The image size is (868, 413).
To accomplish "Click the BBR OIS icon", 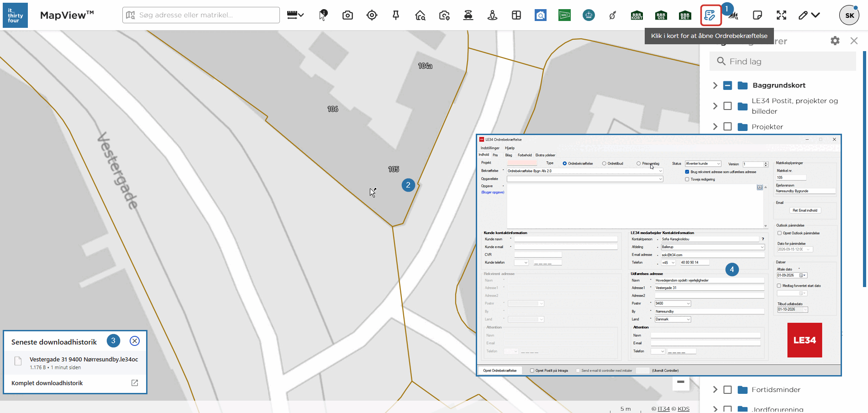I will [x=661, y=16].
